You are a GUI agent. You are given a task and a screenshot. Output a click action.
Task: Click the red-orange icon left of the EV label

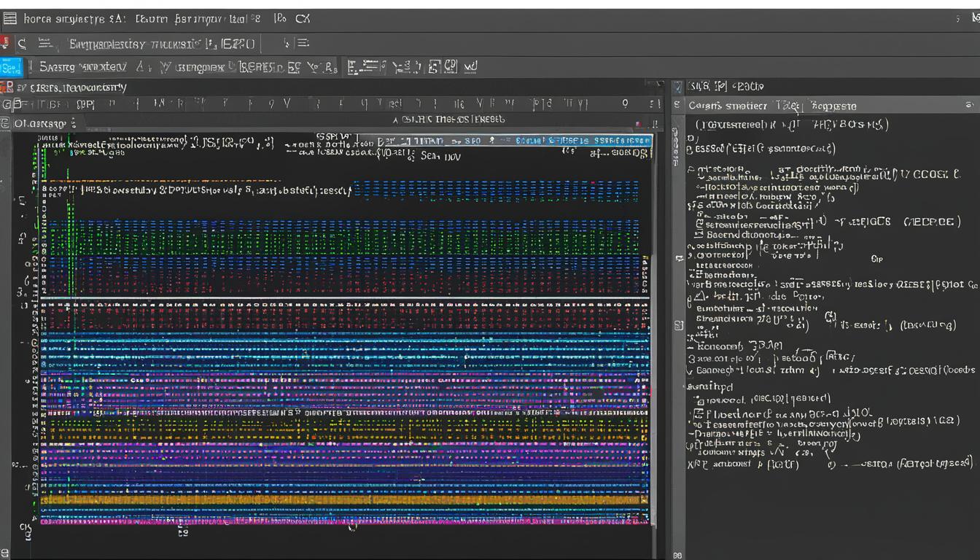7,87
